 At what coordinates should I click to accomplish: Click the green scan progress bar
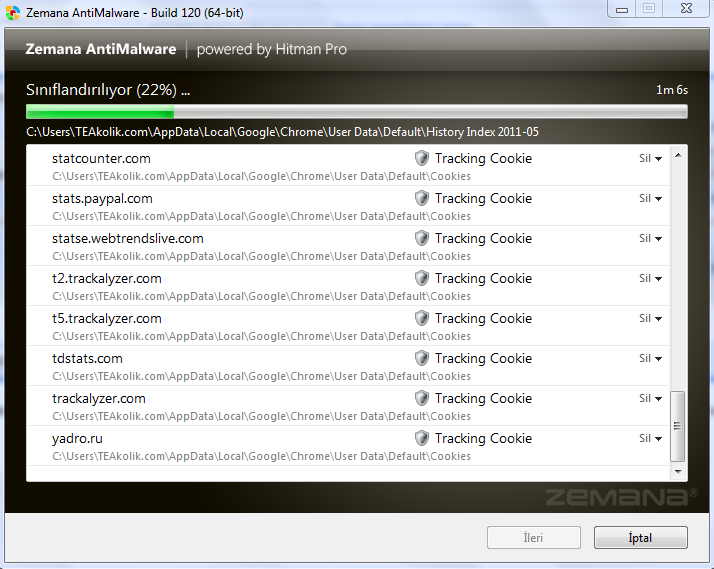point(357,112)
